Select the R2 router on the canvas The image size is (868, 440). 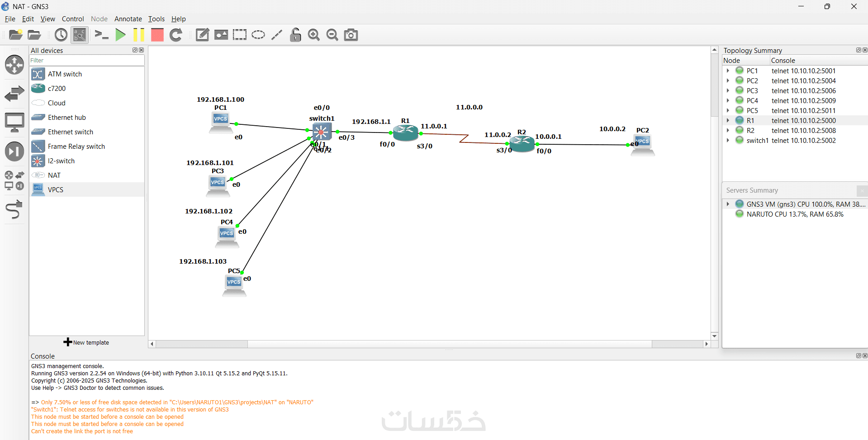tap(522, 143)
